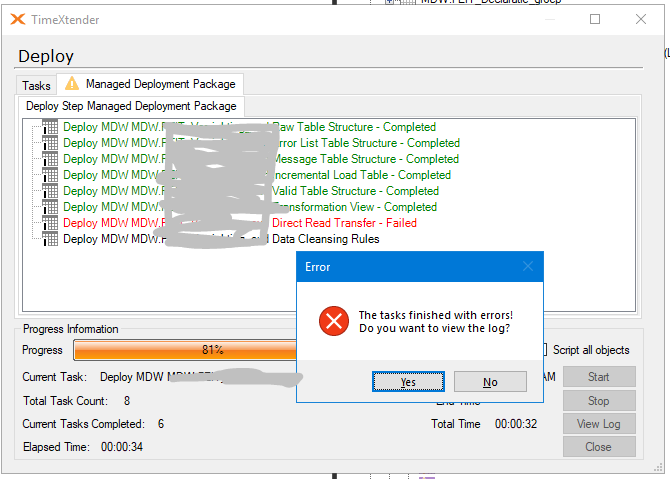This screenshot has width=670, height=479.
Task: Click the Current Tasks Completed value 6
Action: point(161,424)
